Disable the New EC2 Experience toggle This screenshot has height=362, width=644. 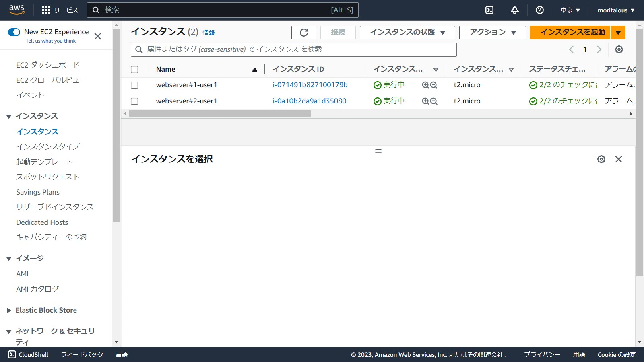pos(14,31)
